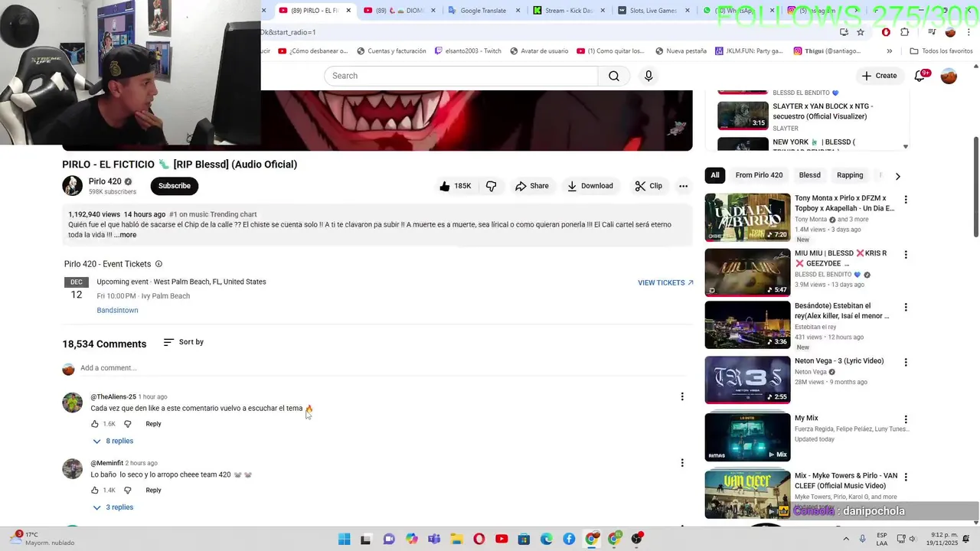The width and height of the screenshot is (980, 551).
Task: Switch to Google Translate tab
Action: 485,11
